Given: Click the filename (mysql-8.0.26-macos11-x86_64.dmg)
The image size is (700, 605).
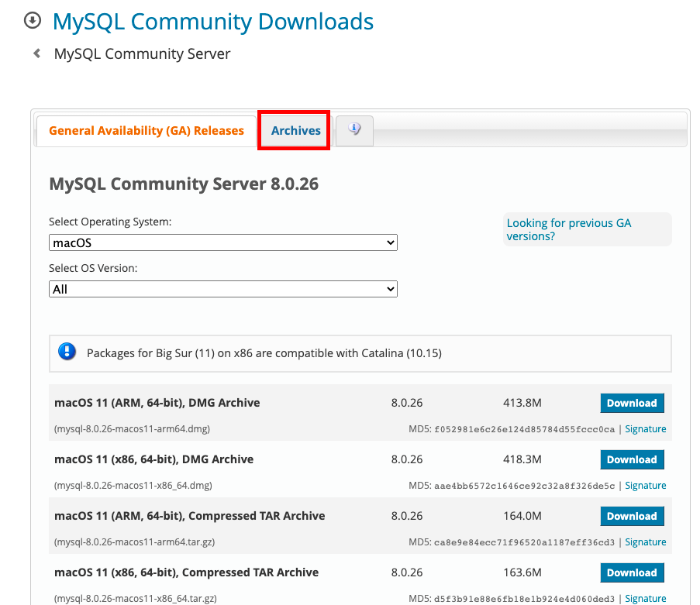Looking at the screenshot, I should [x=133, y=486].
